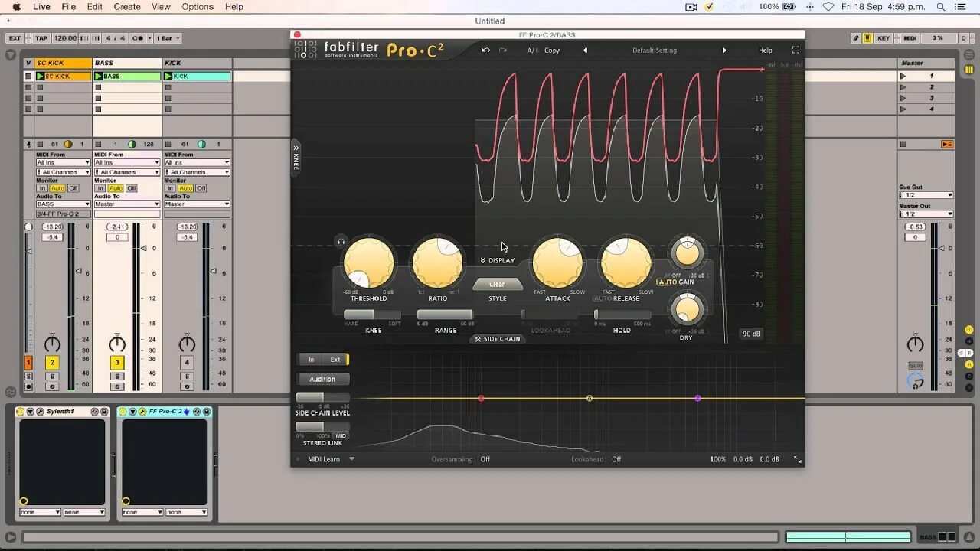Screen dimensions: 980x551
Task: Set BASS monitor to Off
Action: point(132,188)
